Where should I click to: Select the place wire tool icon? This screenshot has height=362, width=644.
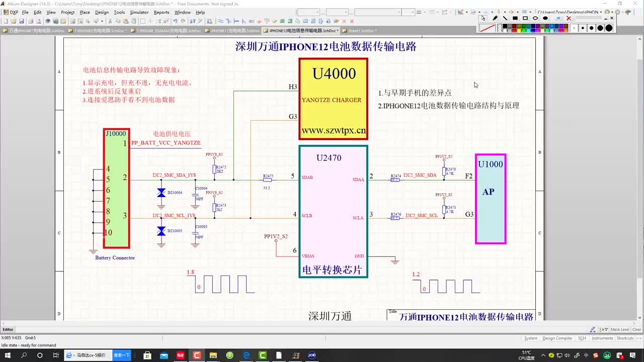pyautogui.click(x=220, y=21)
